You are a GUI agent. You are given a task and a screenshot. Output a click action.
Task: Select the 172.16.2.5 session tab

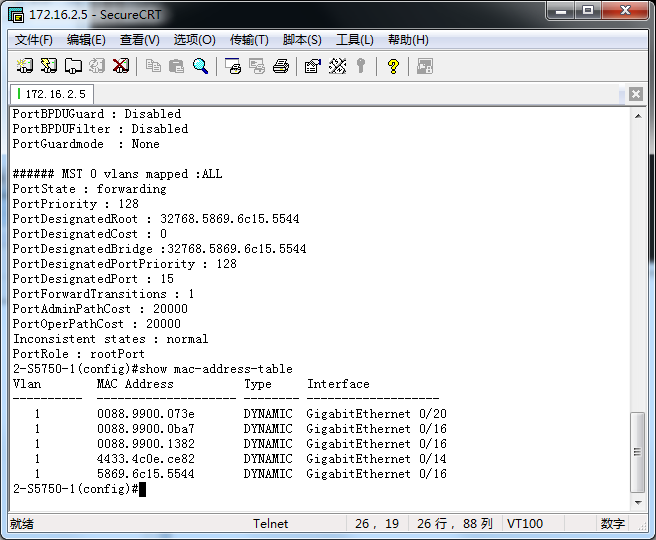[x=52, y=94]
